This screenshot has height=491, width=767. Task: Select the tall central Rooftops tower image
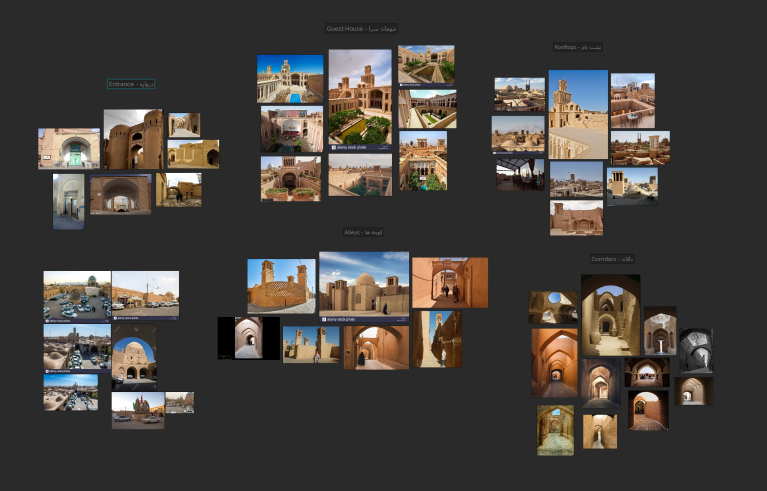578,114
